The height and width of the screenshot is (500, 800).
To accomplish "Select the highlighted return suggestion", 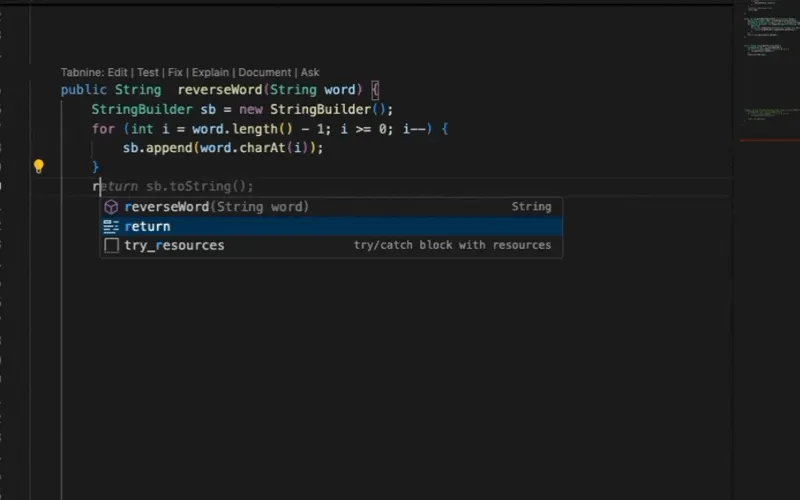I will (331, 226).
